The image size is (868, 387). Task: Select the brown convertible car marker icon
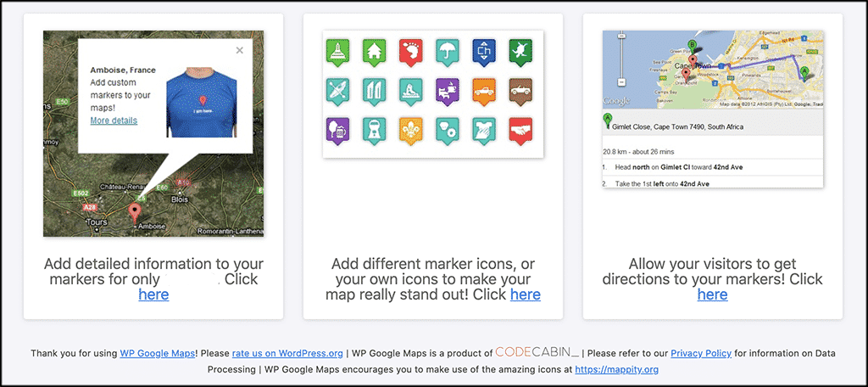pos(520,92)
